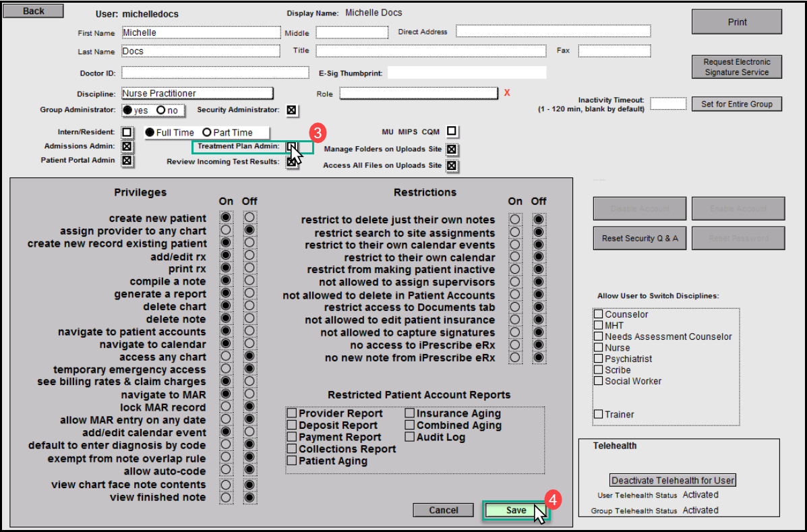This screenshot has width=807, height=532.
Task: Toggle the Security Administrator checkbox
Action: 291,110
